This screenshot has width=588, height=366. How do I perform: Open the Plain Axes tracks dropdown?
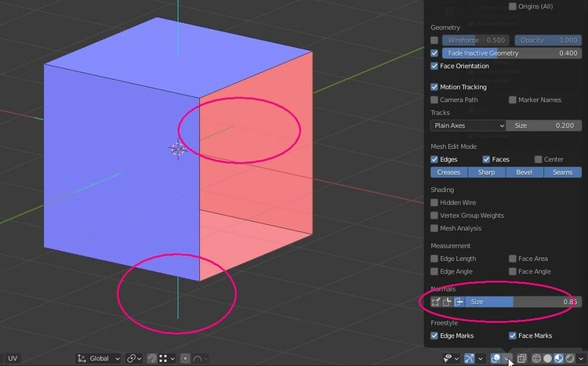(x=468, y=125)
